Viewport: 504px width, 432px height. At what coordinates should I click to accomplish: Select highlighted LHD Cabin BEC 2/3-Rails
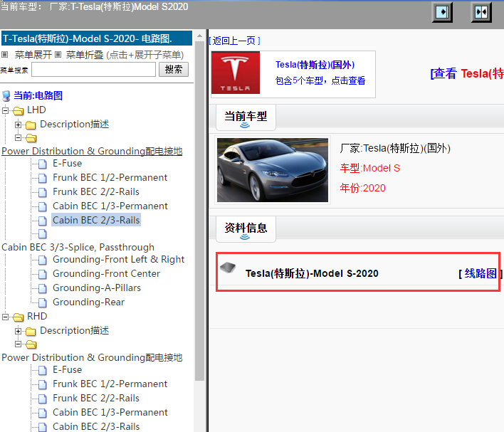(96, 220)
